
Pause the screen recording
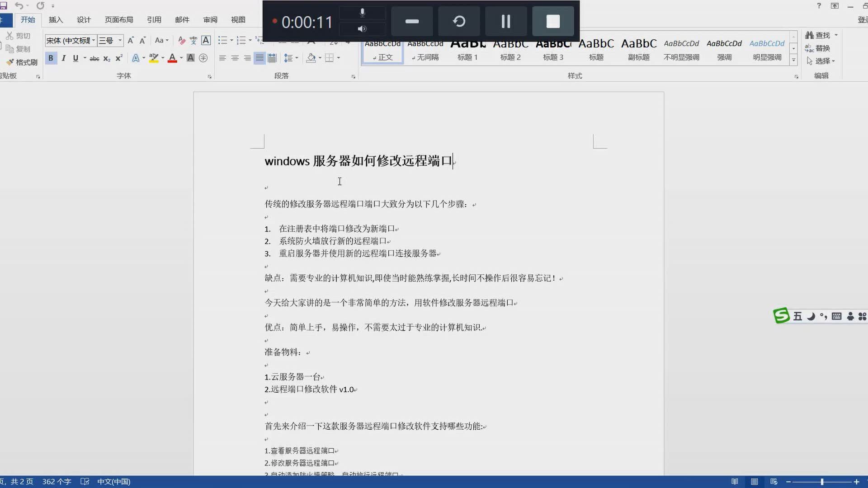(x=506, y=22)
